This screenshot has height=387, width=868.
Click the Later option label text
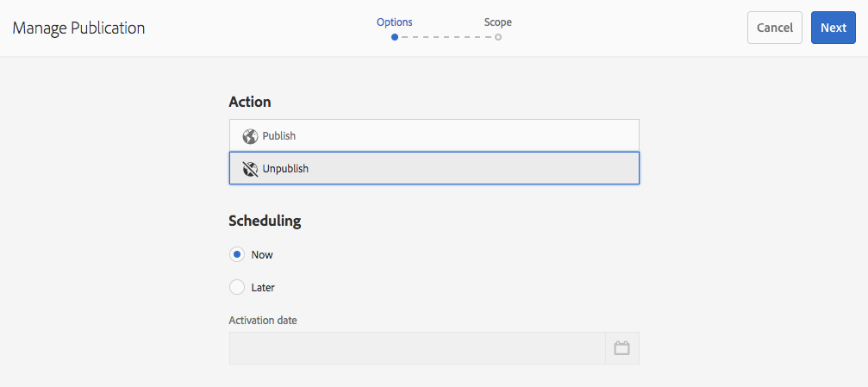pyautogui.click(x=263, y=287)
